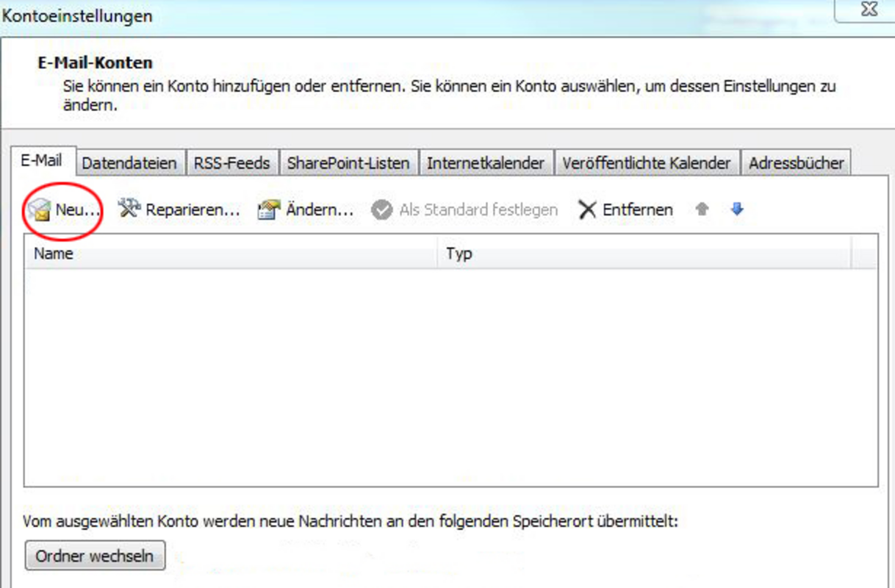This screenshot has width=895, height=588.
Task: Open the Datendateien tab
Action: click(x=129, y=163)
